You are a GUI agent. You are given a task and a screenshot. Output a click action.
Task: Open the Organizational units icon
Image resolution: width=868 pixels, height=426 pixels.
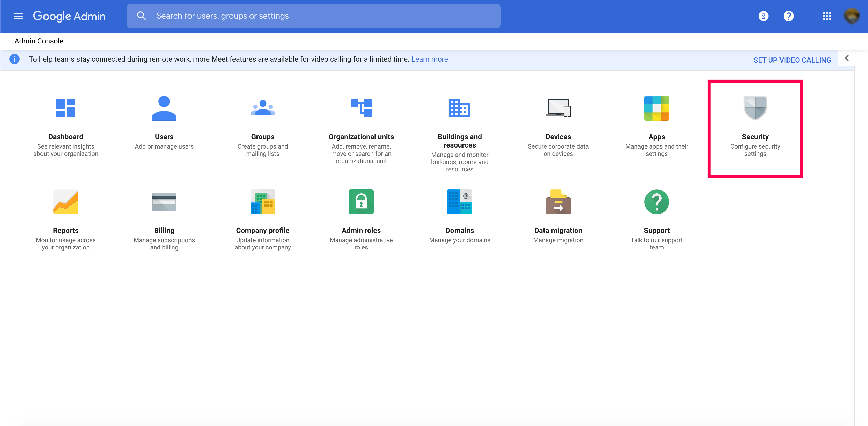361,108
